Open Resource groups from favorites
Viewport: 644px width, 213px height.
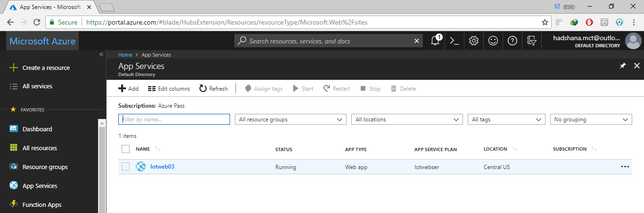tap(39, 167)
